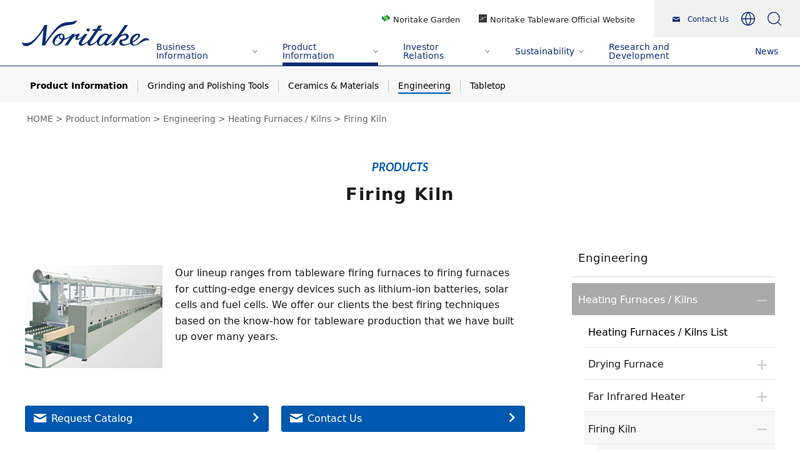This screenshot has height=450, width=800.
Task: Expand Far Infrared Heater plus icon
Action: 762,397
